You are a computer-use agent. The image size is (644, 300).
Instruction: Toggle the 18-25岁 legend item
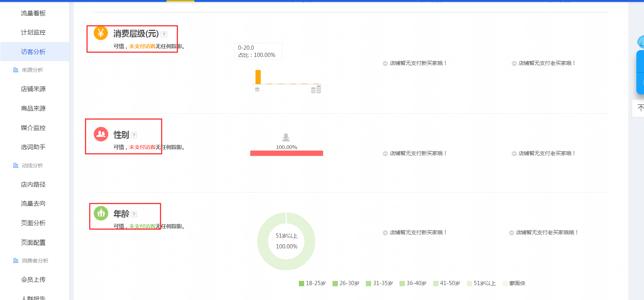click(312, 283)
